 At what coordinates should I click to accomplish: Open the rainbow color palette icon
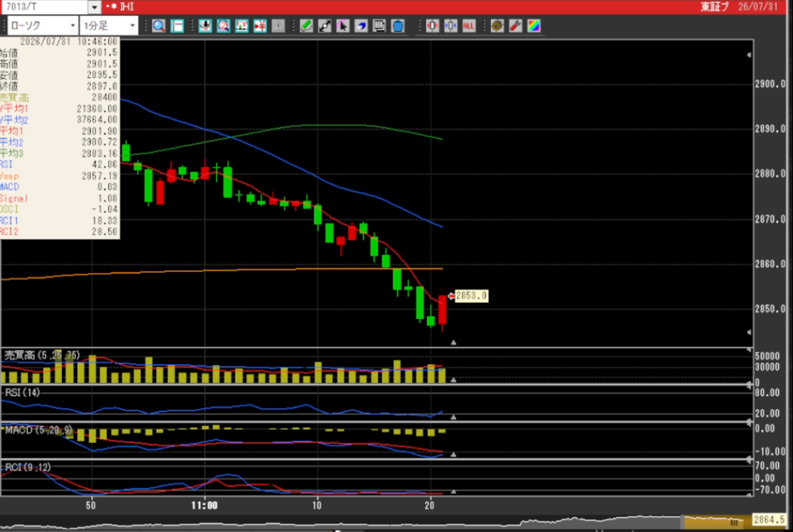tap(534, 26)
